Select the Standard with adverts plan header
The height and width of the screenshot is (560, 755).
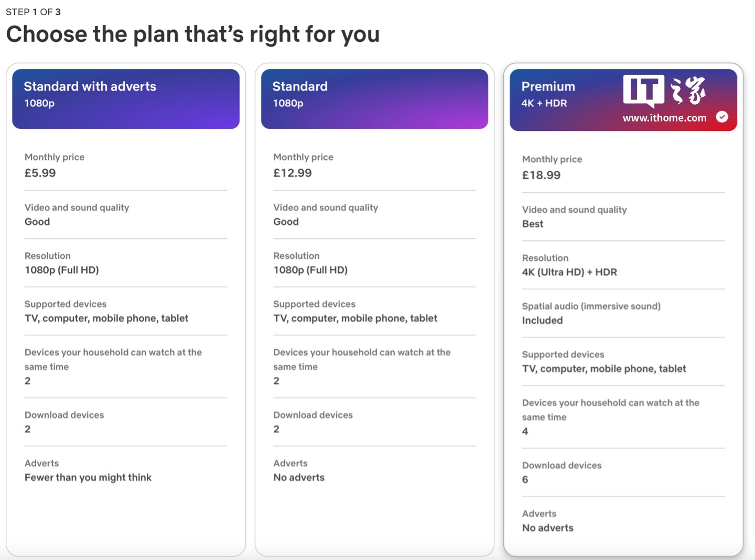126,99
